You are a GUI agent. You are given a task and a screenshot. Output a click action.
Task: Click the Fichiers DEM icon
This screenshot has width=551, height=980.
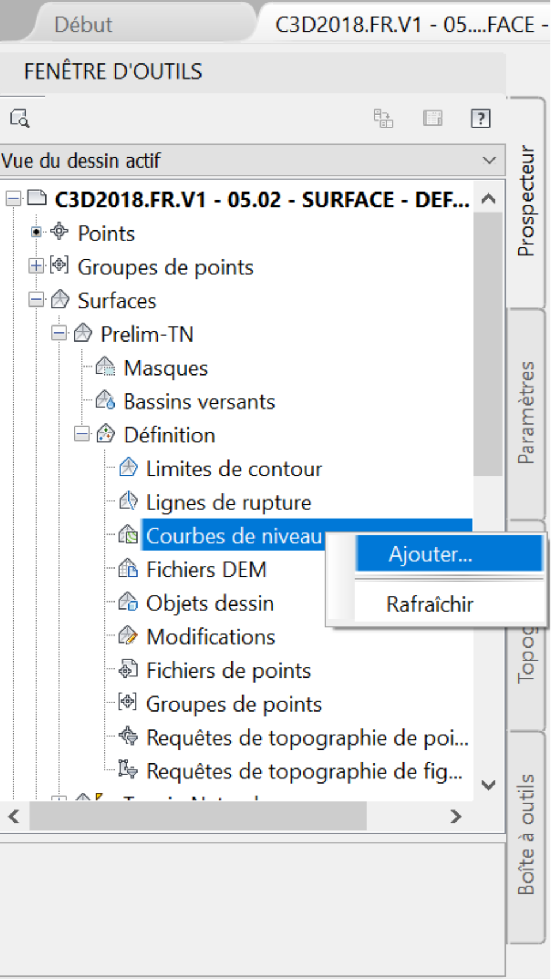click(x=128, y=569)
